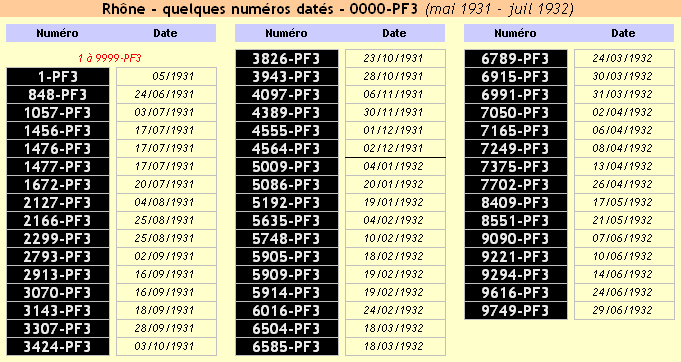Select plate 1477-PF3
This screenshot has width=681, height=362.
(58, 167)
